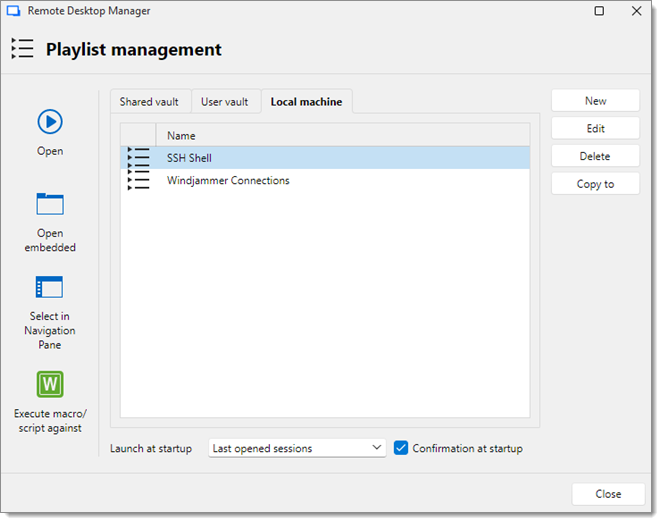Click the Open label in the sidebar
Viewport: 662px width, 523px height.
(50, 151)
